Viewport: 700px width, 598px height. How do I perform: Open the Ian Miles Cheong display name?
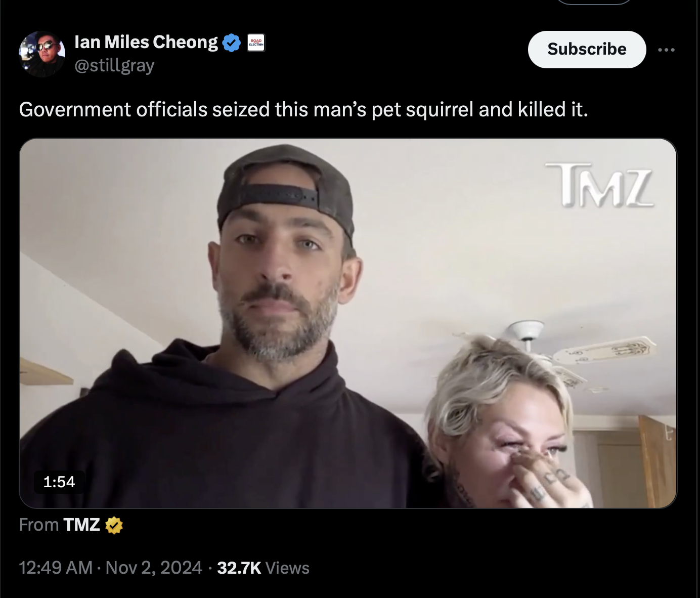pyautogui.click(x=146, y=42)
